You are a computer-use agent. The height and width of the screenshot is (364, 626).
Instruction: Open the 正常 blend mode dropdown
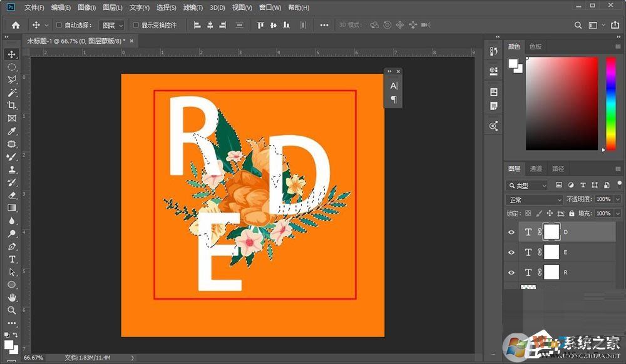(533, 199)
